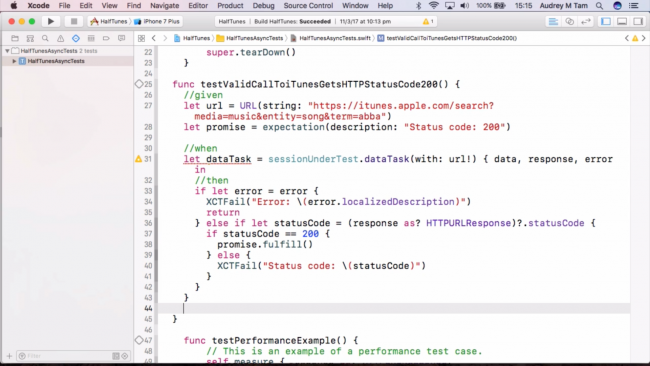Open the method jump bar segment
The height and width of the screenshot is (366, 650).
(x=447, y=38)
